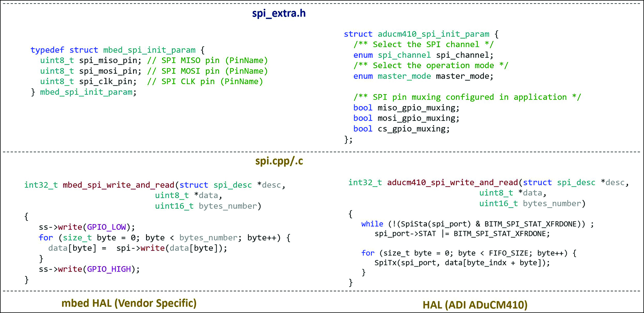
Task: Click the GPIO_HIGH constant
Action: click(x=109, y=269)
